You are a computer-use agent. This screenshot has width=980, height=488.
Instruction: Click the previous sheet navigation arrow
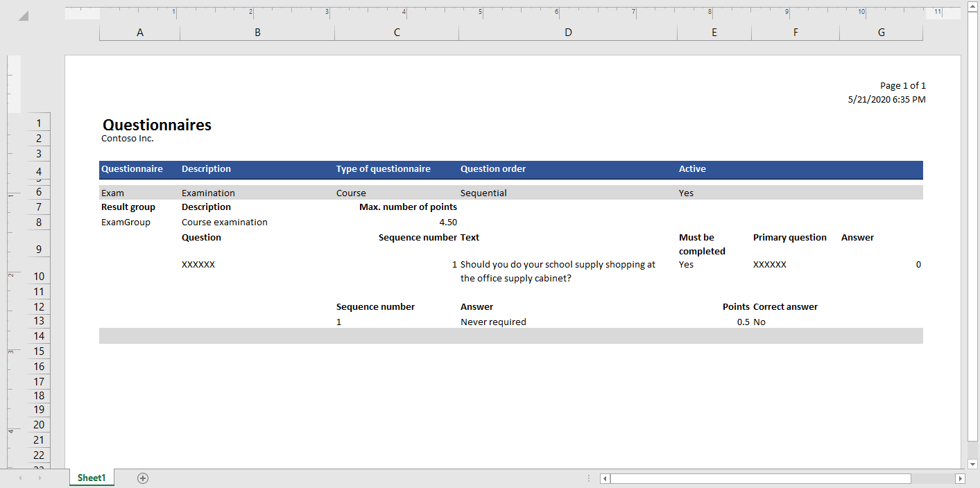click(x=20, y=478)
